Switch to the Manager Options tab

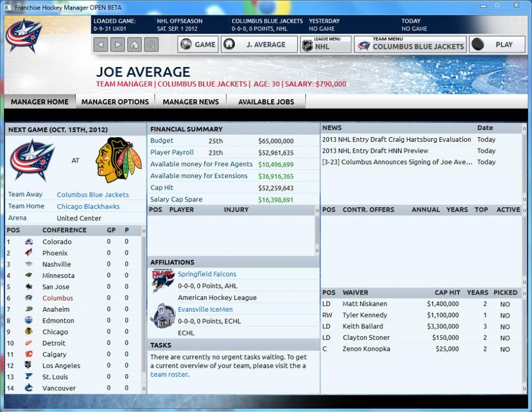[115, 102]
